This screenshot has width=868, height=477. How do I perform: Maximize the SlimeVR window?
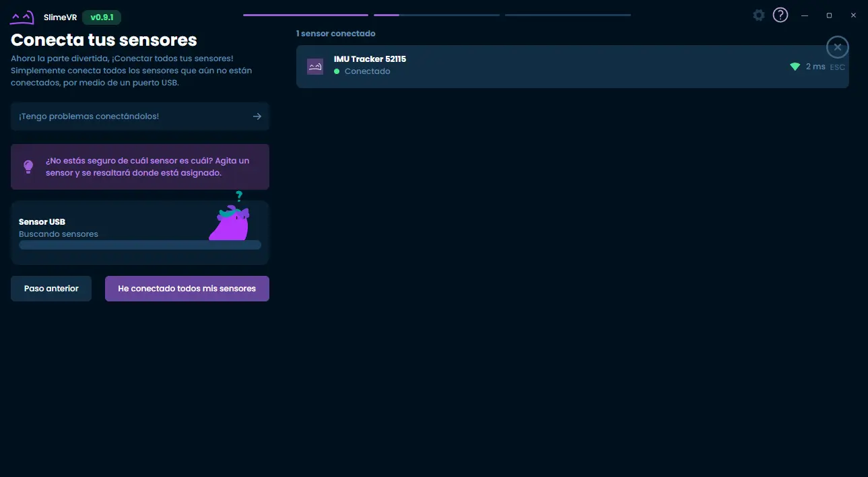(x=829, y=15)
